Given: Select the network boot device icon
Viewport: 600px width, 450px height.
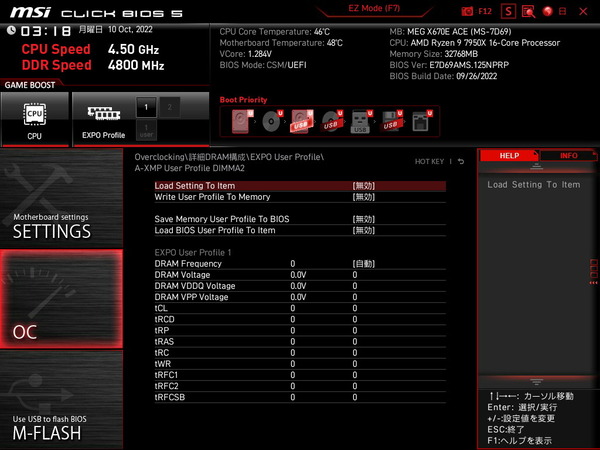Looking at the screenshot, I should 421,121.
